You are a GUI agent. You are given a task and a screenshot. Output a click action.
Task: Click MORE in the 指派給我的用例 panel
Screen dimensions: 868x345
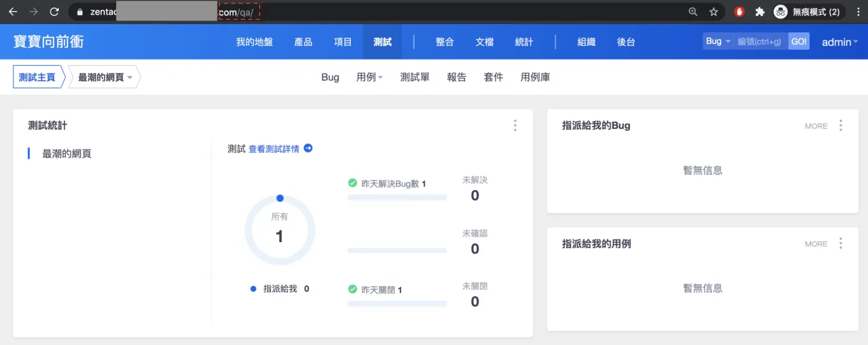click(816, 244)
